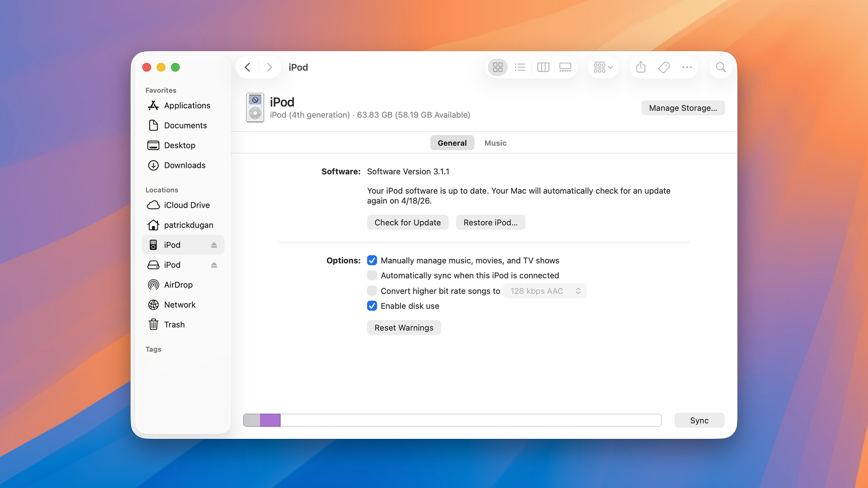Open Documents in the sidebar
Viewport: 868px width, 488px height.
click(183, 125)
